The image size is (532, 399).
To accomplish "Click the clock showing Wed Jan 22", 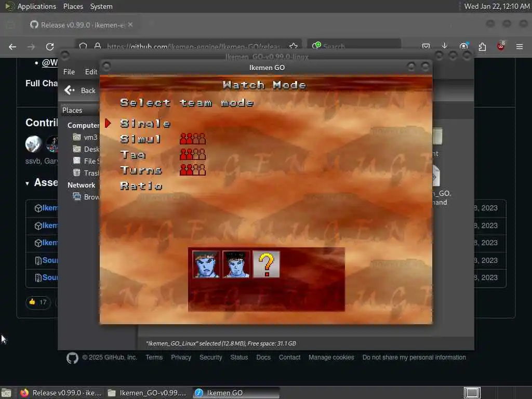I will pos(497,6).
